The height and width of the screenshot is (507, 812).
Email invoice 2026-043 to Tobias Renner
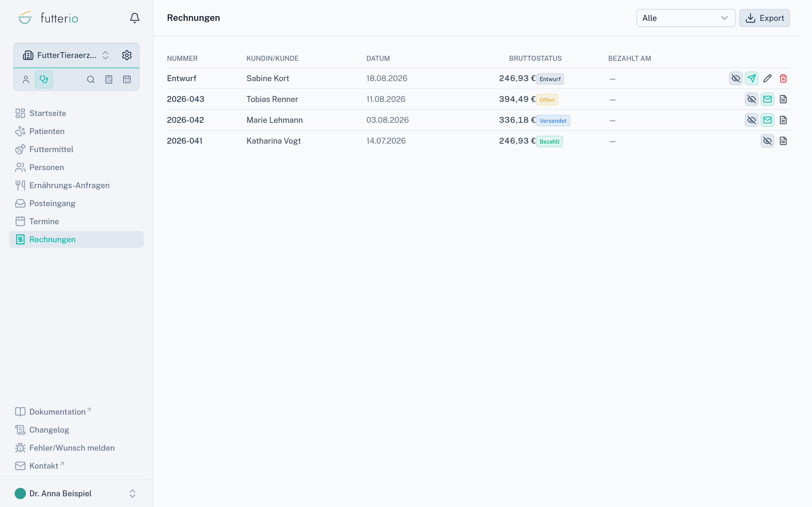767,99
